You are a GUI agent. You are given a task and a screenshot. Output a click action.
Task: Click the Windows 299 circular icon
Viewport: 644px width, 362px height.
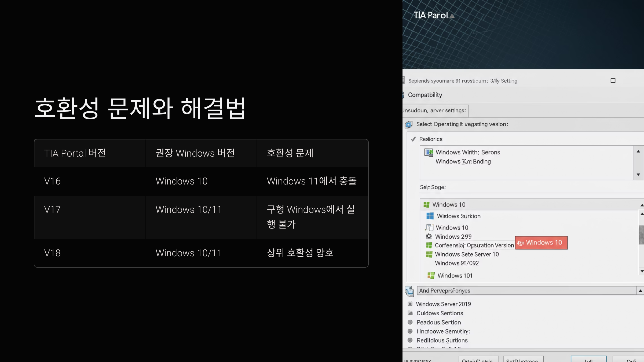point(429,236)
